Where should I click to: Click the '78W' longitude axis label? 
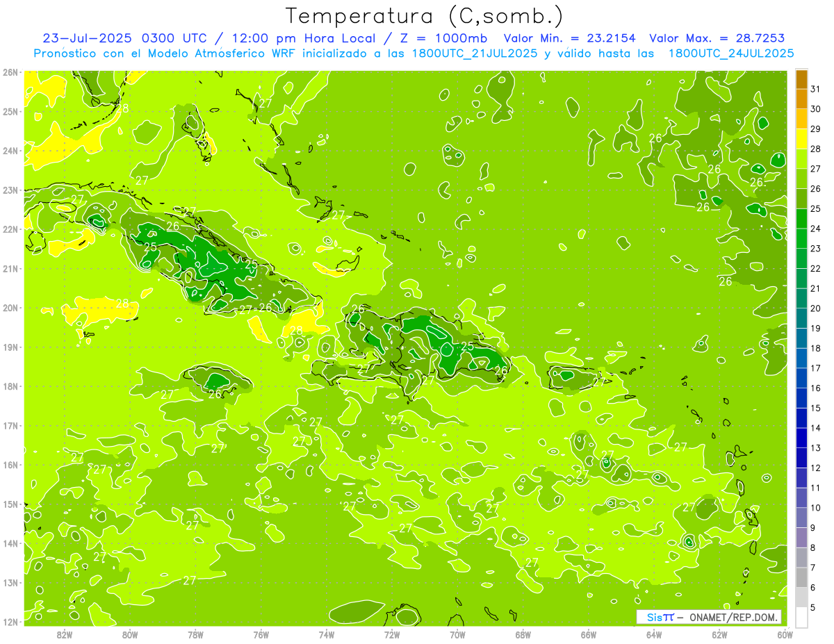195,635
